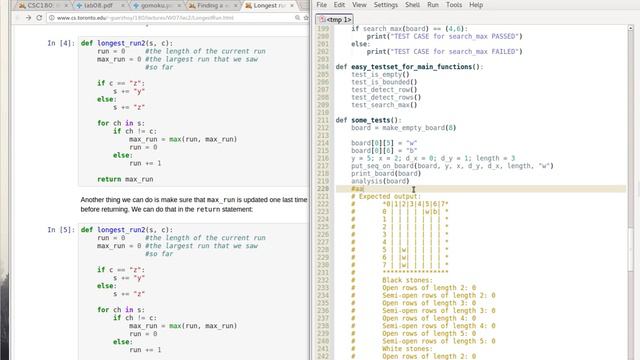Click 'def longest_run2(s, c):' in cell In [5]

(x=127, y=230)
